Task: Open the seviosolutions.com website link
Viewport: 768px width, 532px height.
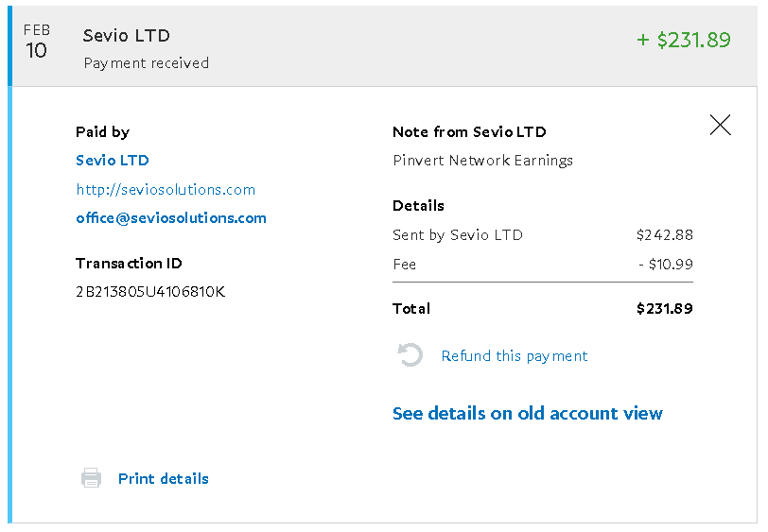Action: 166,189
